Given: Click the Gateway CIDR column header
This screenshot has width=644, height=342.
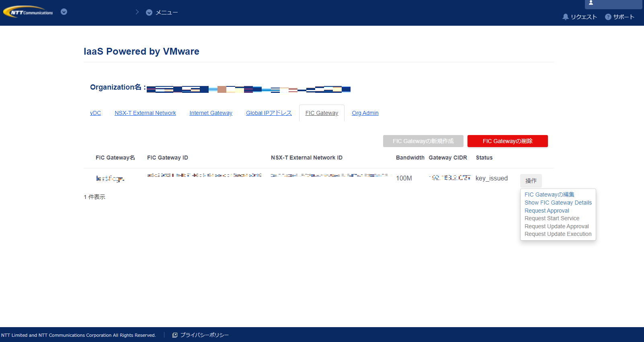Looking at the screenshot, I should click(x=448, y=158).
